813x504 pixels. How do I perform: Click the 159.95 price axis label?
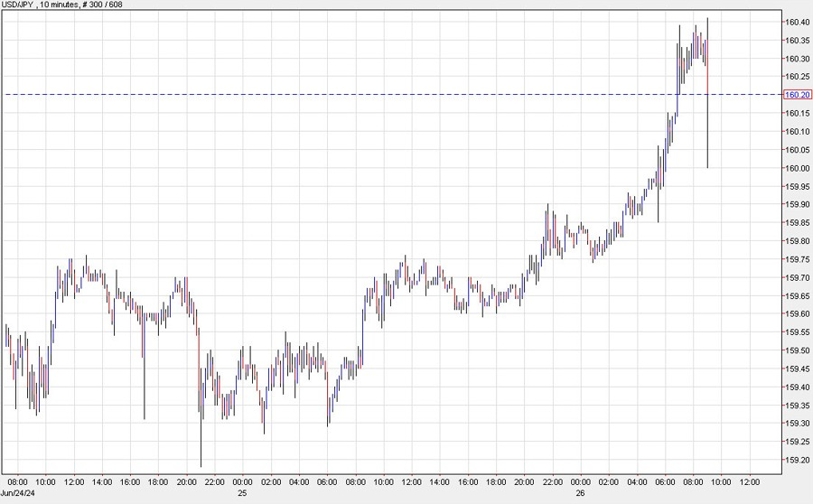coord(798,186)
